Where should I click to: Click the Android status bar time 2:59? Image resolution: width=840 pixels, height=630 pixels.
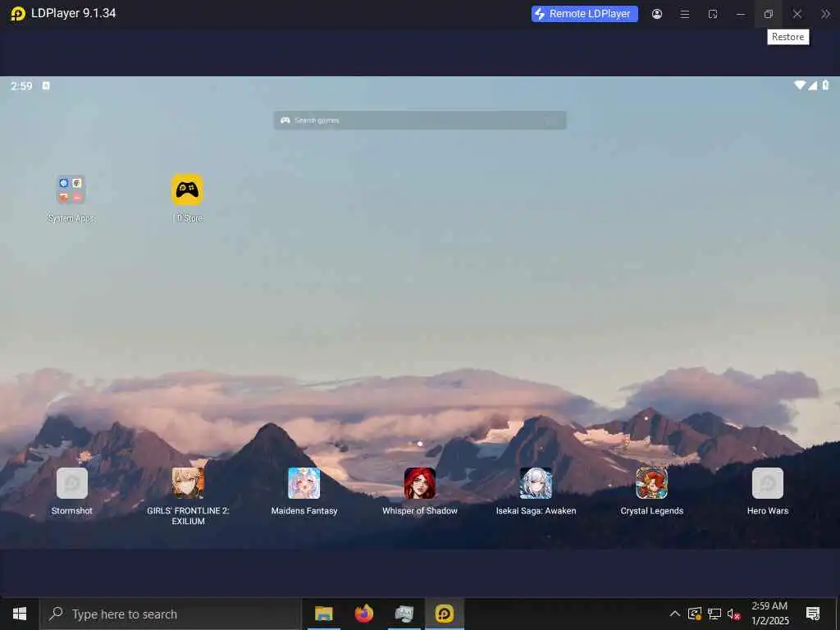[x=21, y=85]
